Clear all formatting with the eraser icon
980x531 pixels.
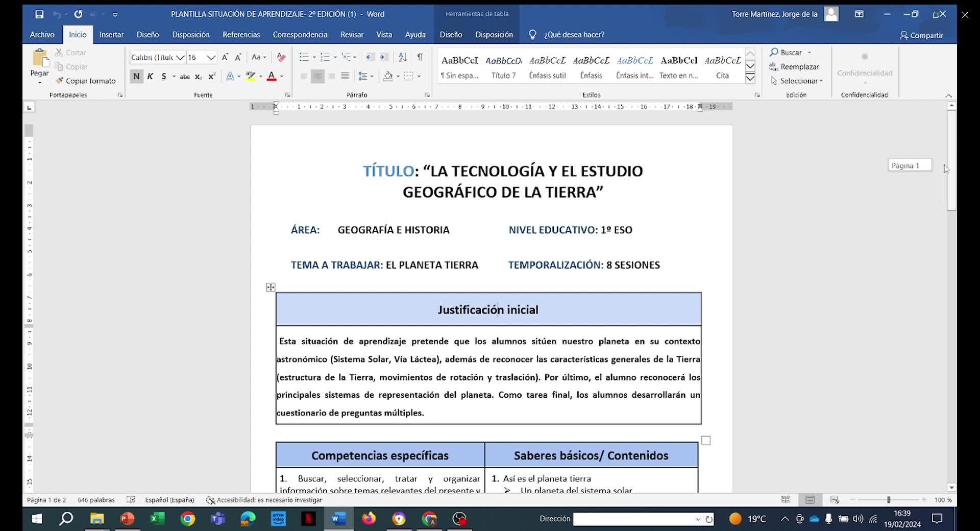281,57
